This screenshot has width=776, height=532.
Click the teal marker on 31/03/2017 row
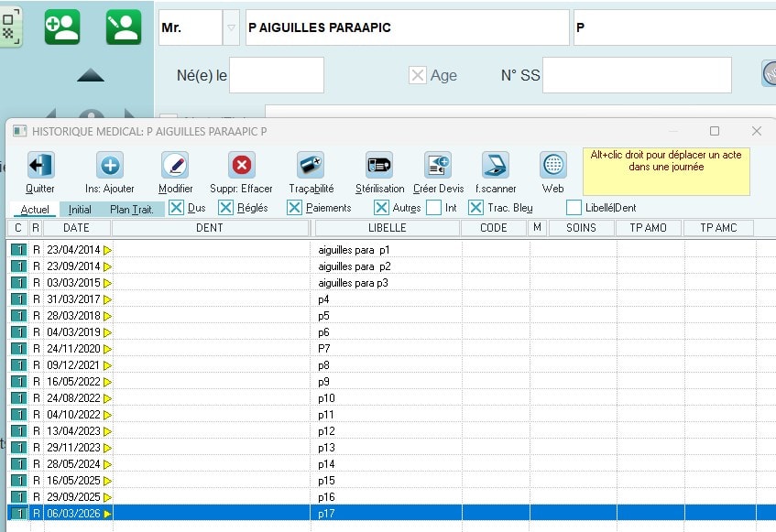click(19, 299)
